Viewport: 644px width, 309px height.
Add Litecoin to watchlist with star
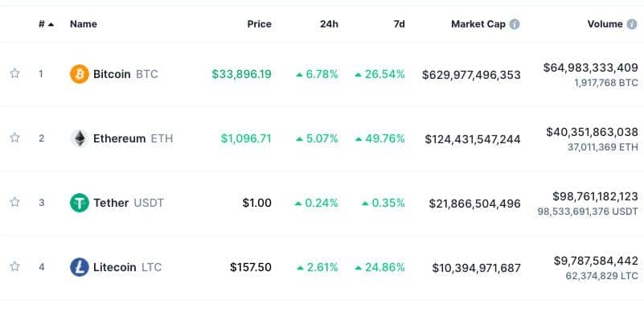coord(14,266)
